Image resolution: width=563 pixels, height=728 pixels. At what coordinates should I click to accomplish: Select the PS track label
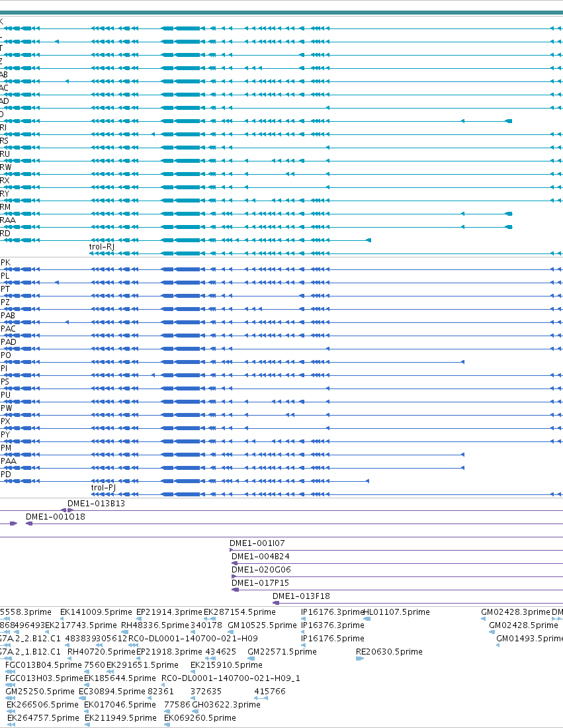tap(5, 382)
